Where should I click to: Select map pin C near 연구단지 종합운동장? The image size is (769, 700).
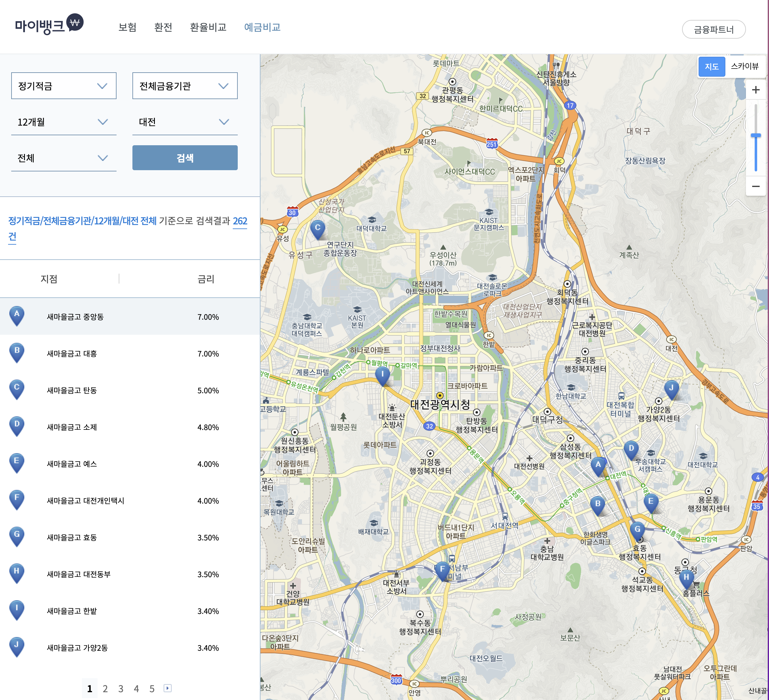318,230
